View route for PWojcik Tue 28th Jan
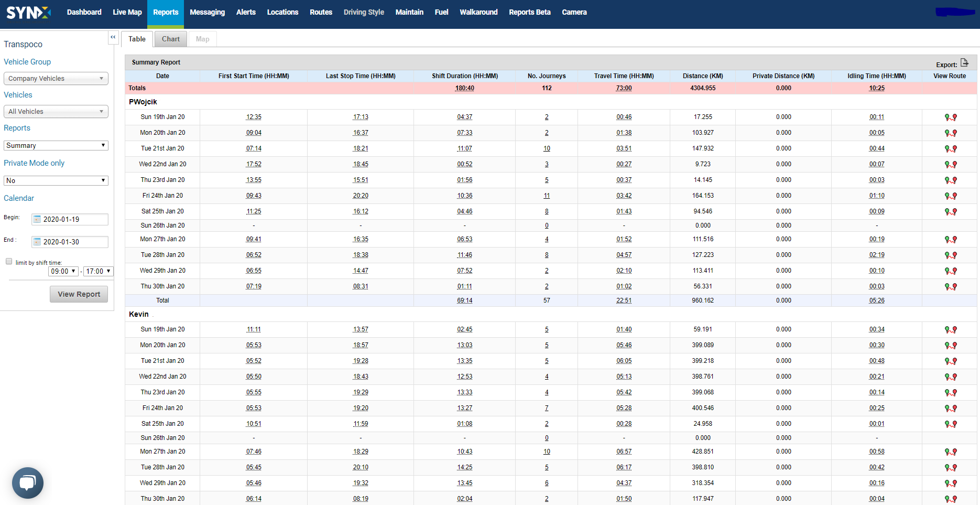Screen dimensions: 980x505 coord(951,255)
